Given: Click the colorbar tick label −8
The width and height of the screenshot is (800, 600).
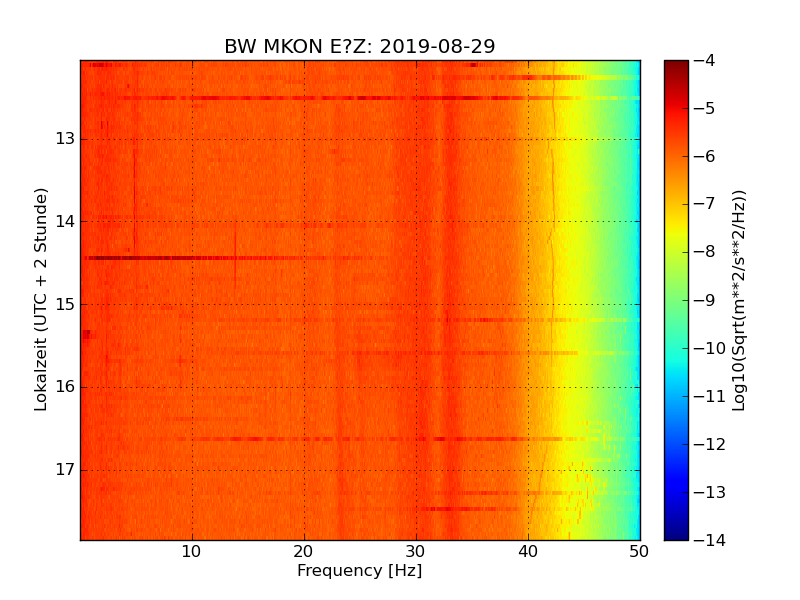Looking at the screenshot, I should pos(705,252).
